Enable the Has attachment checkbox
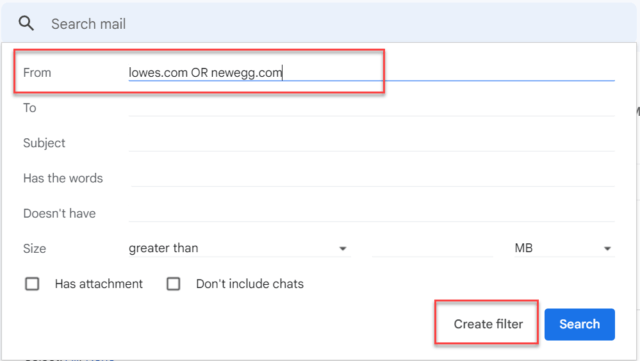Viewport: 640px width, 361px height. 32,284
